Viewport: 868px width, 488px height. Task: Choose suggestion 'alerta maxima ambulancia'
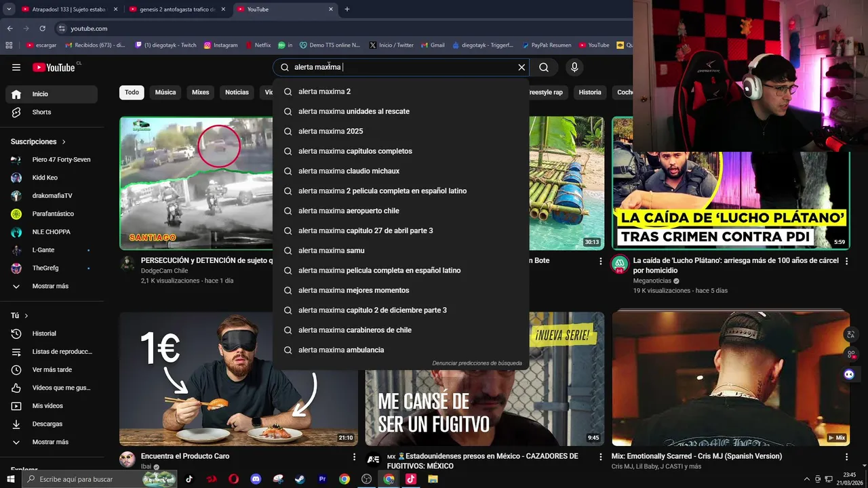click(401, 350)
